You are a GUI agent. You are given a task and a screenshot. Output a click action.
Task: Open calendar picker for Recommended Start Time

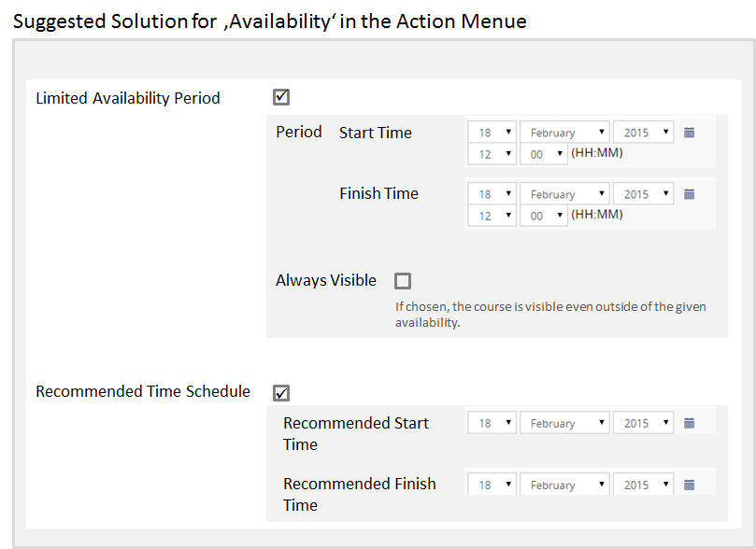click(x=690, y=423)
